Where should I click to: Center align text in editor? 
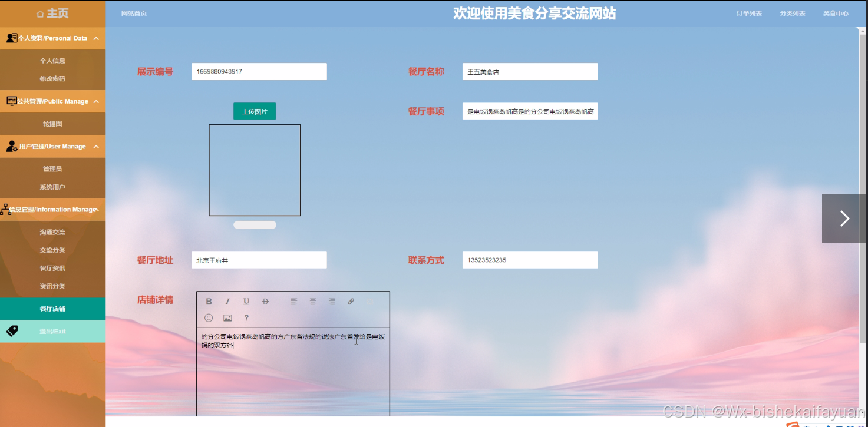click(x=313, y=302)
